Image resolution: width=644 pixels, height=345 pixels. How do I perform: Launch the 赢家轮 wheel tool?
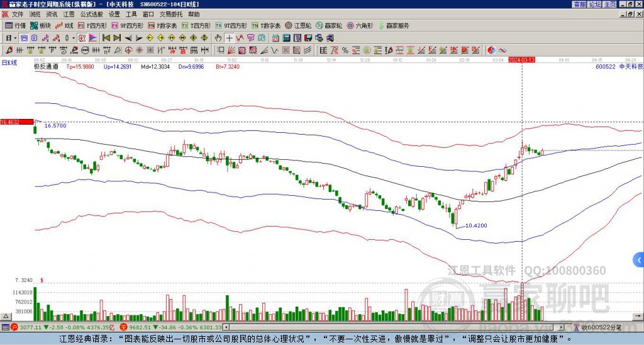[x=329, y=25]
